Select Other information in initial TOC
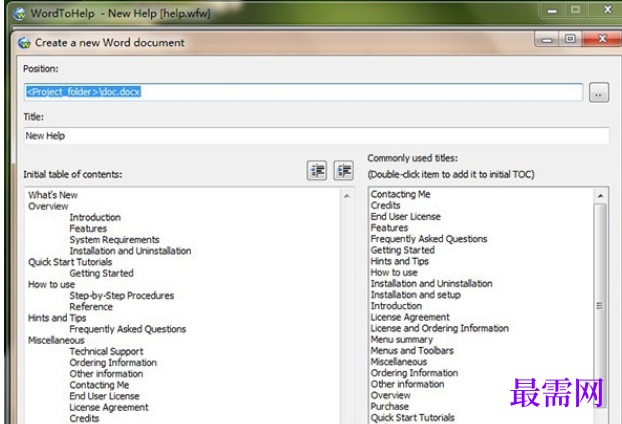622x424 pixels. 106,374
